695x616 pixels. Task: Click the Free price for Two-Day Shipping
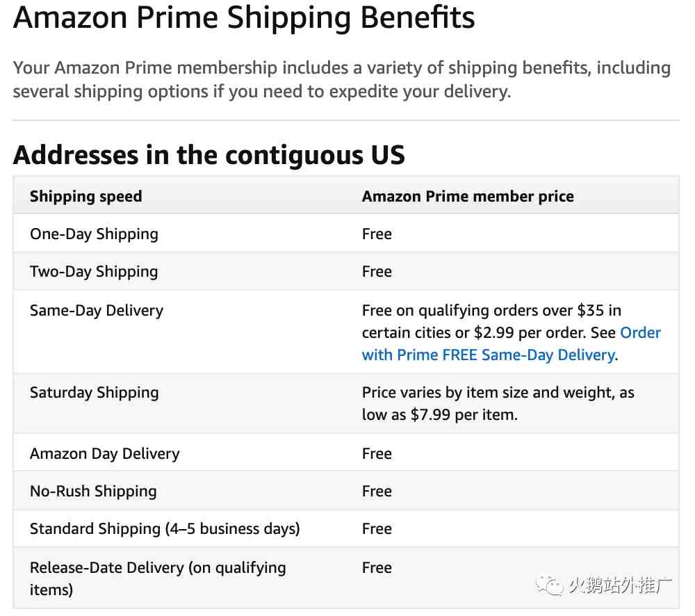pos(377,271)
